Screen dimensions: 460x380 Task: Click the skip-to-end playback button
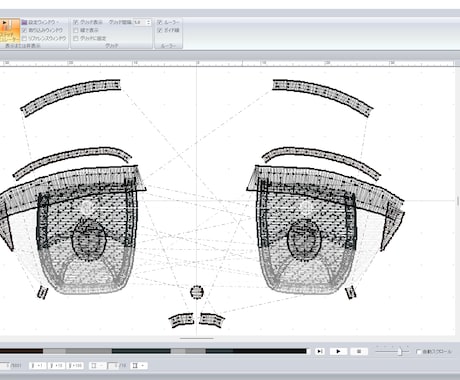click(320, 351)
